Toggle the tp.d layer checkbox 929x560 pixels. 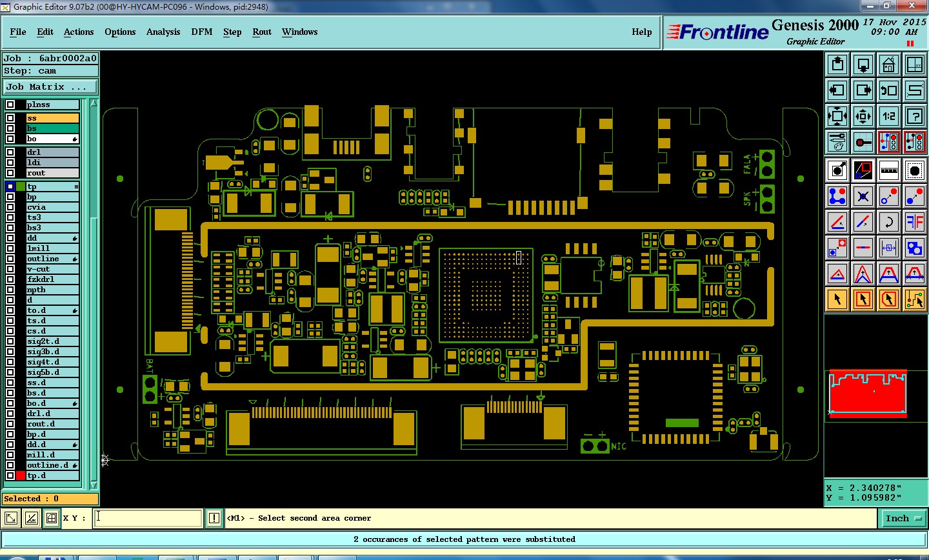tap(10, 475)
